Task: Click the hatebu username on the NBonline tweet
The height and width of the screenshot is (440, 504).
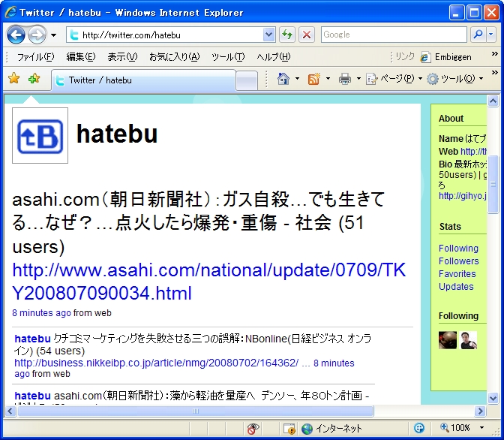Action: click(x=33, y=339)
